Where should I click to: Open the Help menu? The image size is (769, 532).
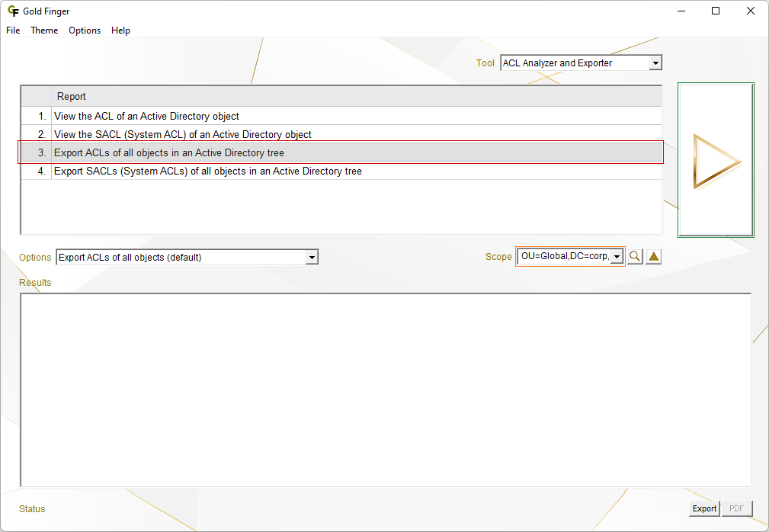(x=120, y=30)
